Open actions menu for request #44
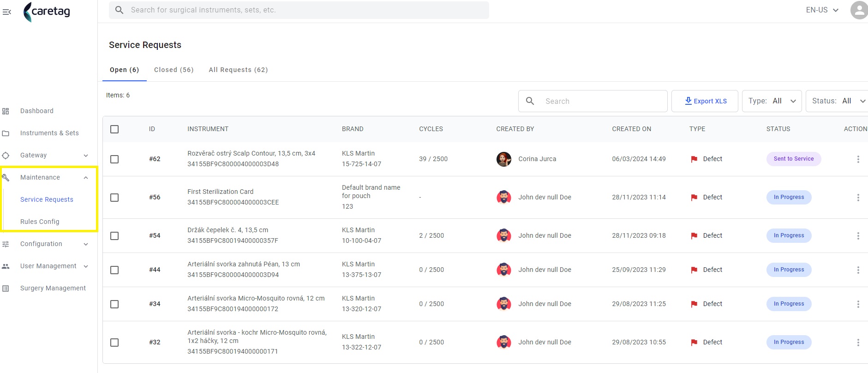The width and height of the screenshot is (868, 373). tap(858, 270)
